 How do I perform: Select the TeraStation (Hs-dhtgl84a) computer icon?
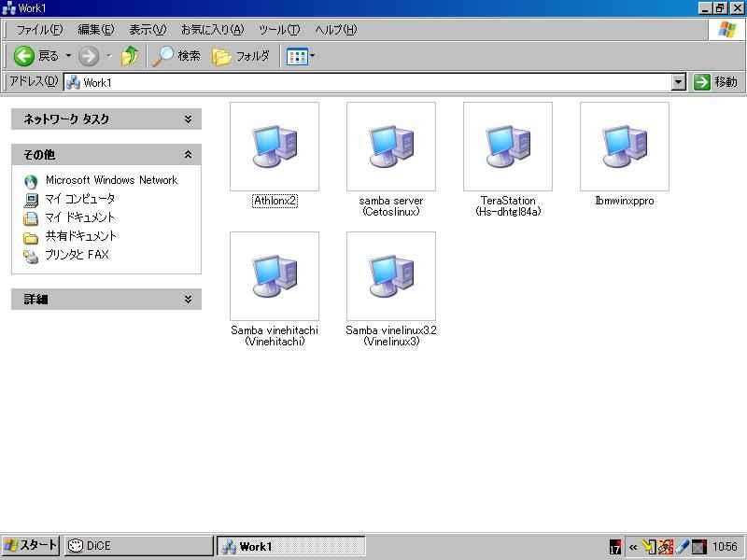pos(508,147)
